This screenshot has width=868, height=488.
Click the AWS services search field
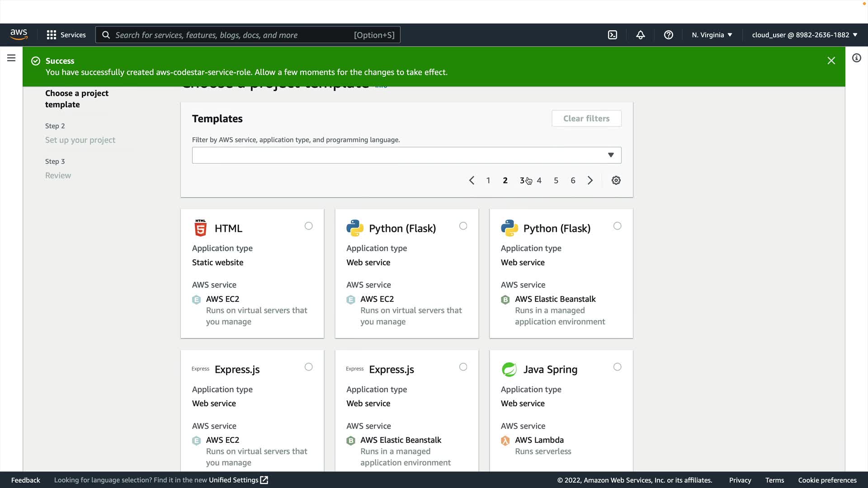[x=248, y=35]
